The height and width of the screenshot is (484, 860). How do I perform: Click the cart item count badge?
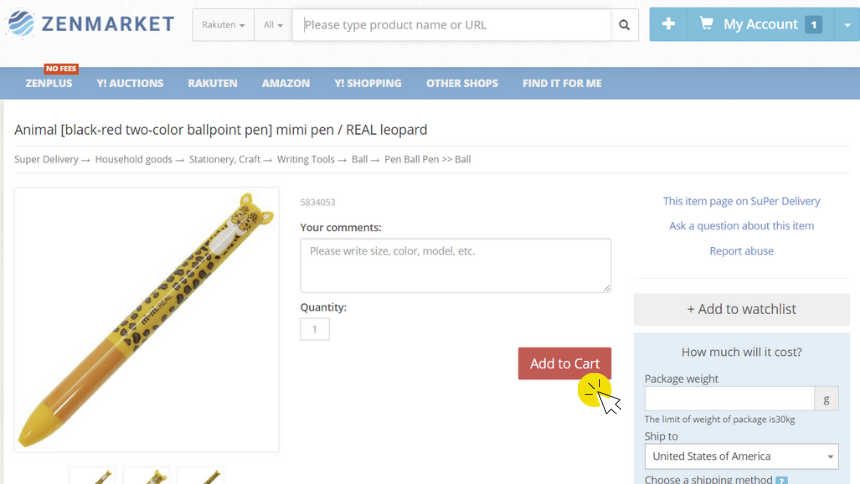[x=813, y=25]
